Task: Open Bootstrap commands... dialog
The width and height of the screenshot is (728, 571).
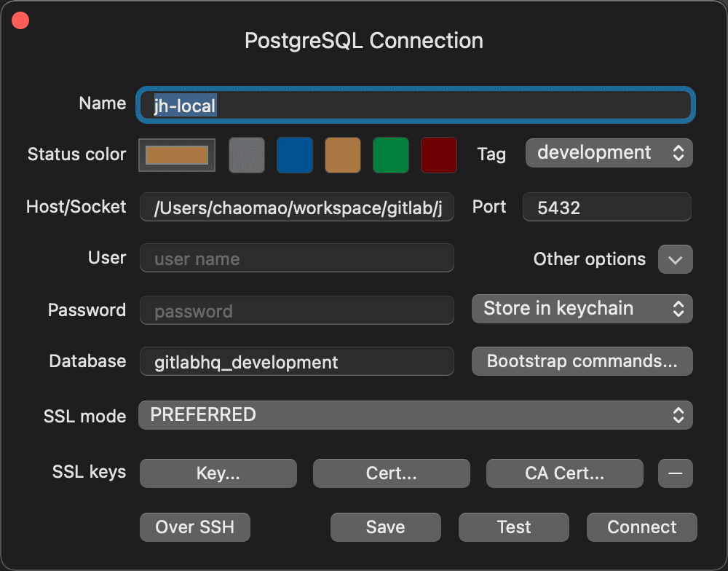Action: point(582,361)
